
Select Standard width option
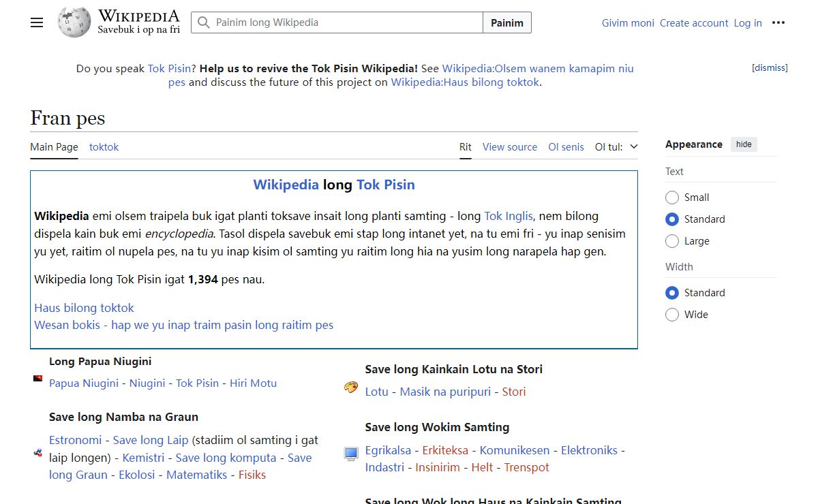[672, 293]
